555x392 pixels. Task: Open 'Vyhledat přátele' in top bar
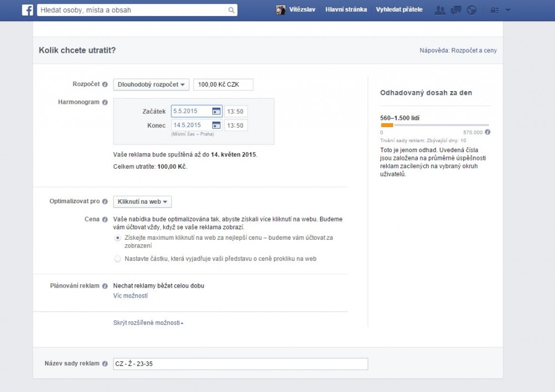[399, 10]
